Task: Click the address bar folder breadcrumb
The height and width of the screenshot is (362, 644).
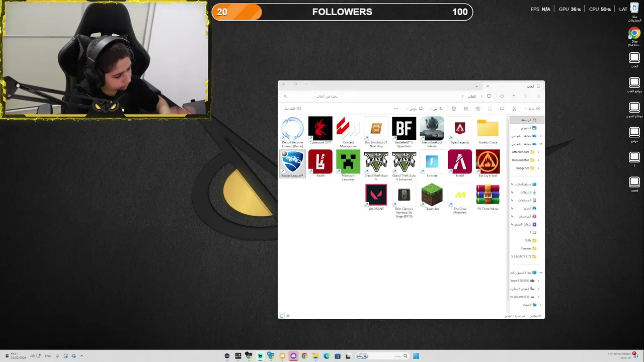Action: (x=472, y=96)
